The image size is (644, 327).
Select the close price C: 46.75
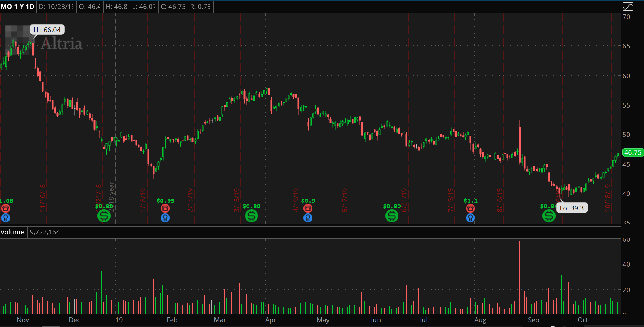173,7
